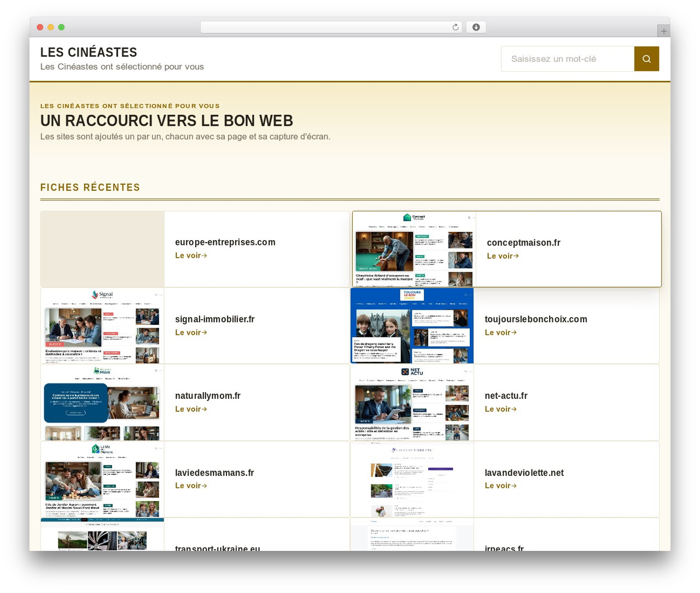700x593 pixels.
Task: Click 'Le voir' under net-actu.fr
Action: (x=500, y=409)
